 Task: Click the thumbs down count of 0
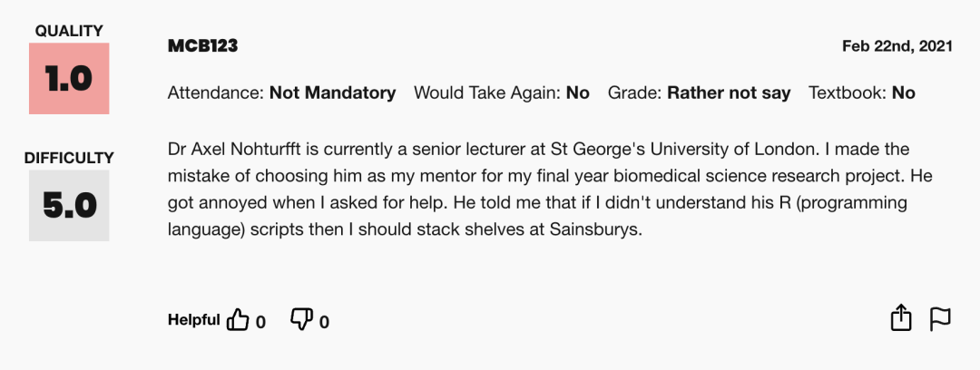click(x=324, y=322)
